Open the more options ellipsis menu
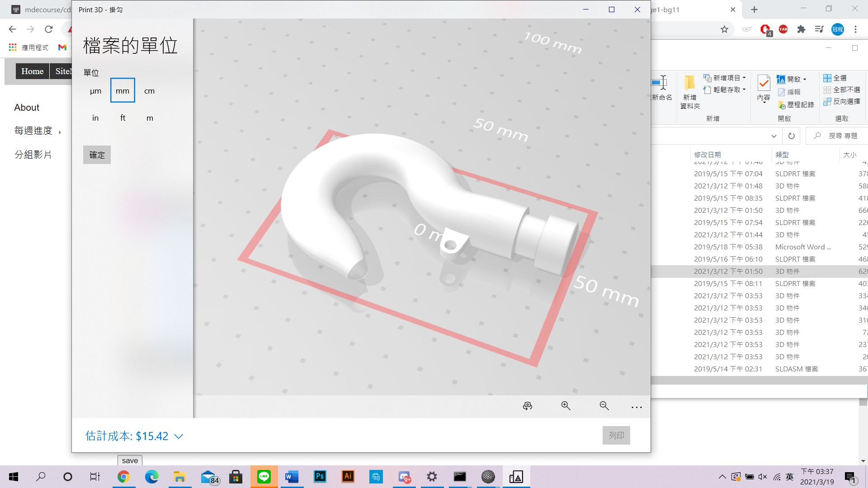The image size is (868, 488). (x=637, y=407)
